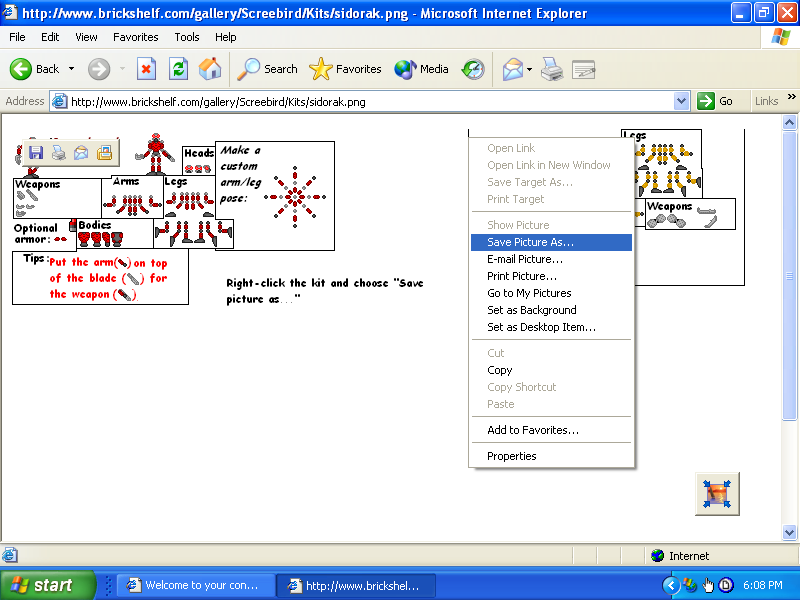Open the Edit menu
Viewport: 800px width, 600px height.
[50, 37]
